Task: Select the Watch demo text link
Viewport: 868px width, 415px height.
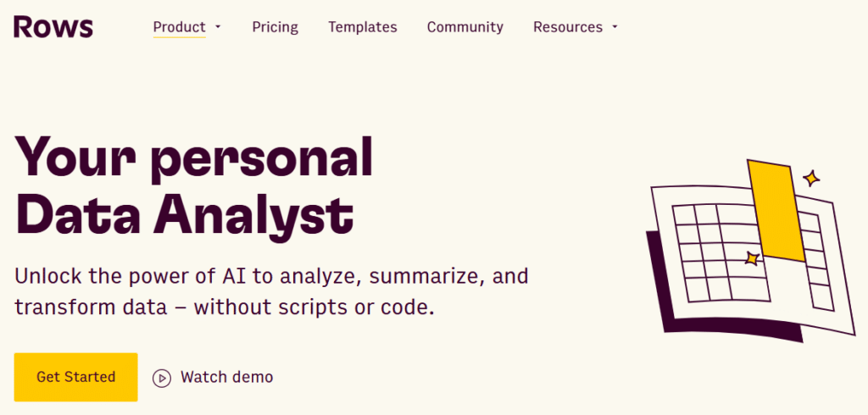Action: (x=227, y=378)
